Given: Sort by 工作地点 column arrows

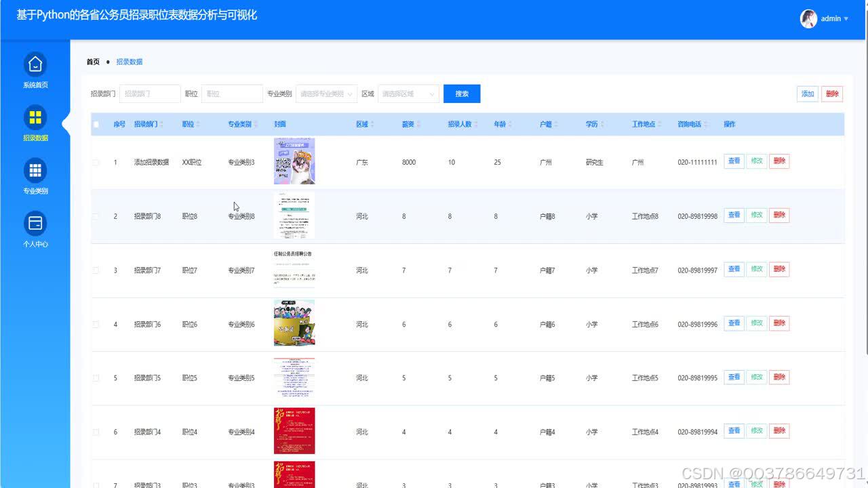Looking at the screenshot, I should (660, 125).
